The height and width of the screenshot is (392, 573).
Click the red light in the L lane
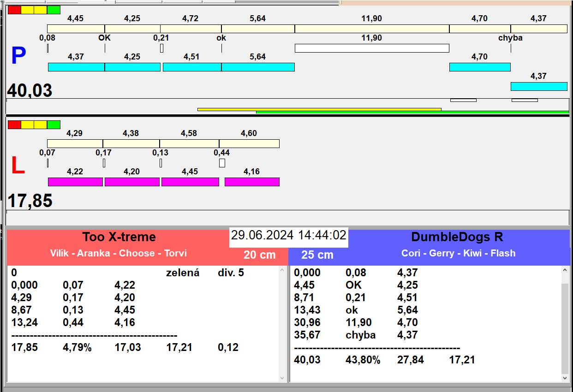(14, 125)
